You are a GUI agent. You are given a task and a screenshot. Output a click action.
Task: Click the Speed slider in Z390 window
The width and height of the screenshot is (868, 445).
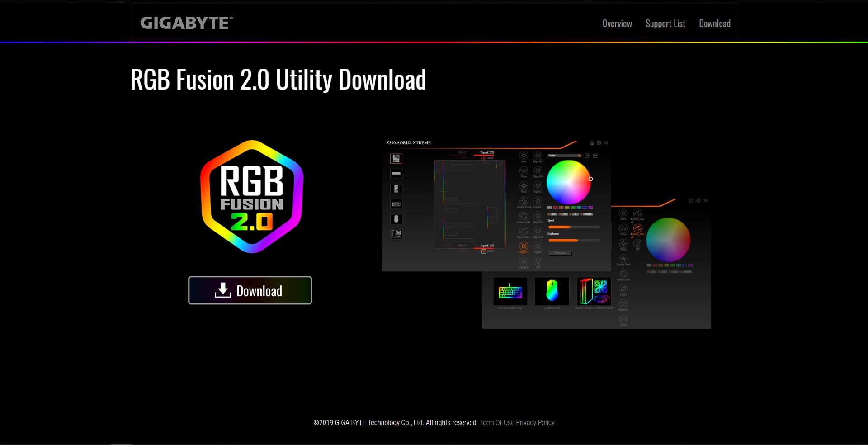[x=574, y=227]
